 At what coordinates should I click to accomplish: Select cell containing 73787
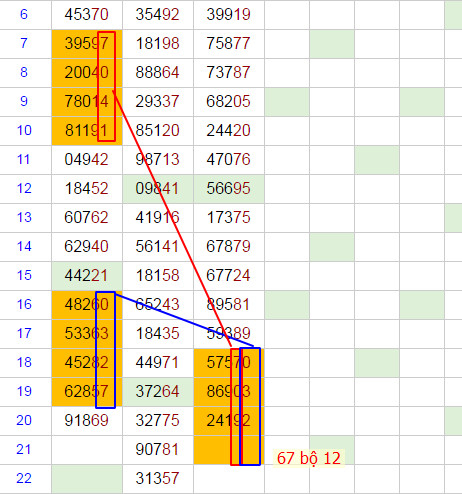pos(229,73)
